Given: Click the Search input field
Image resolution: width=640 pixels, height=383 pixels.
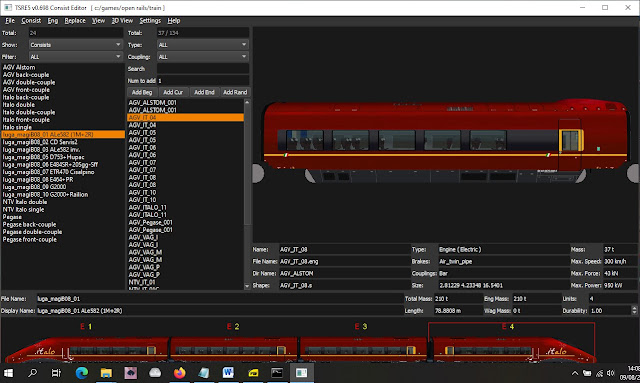Looking at the screenshot, I should click(x=203, y=69).
